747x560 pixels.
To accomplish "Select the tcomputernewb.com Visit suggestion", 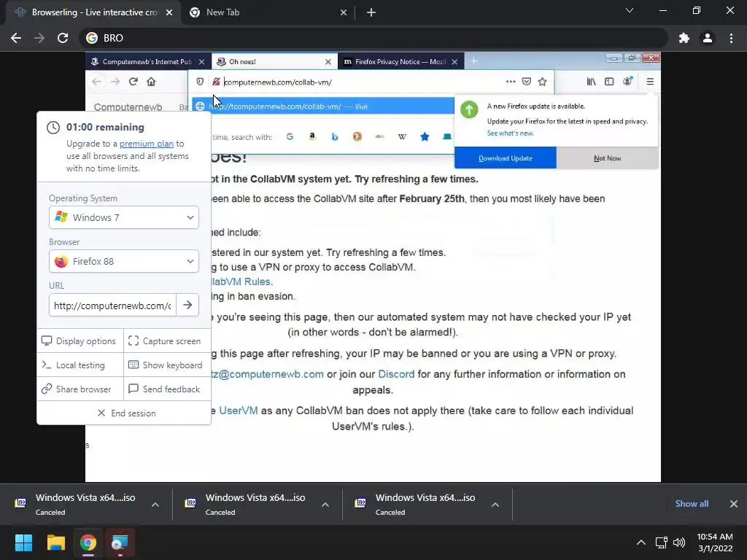I will pos(323,106).
